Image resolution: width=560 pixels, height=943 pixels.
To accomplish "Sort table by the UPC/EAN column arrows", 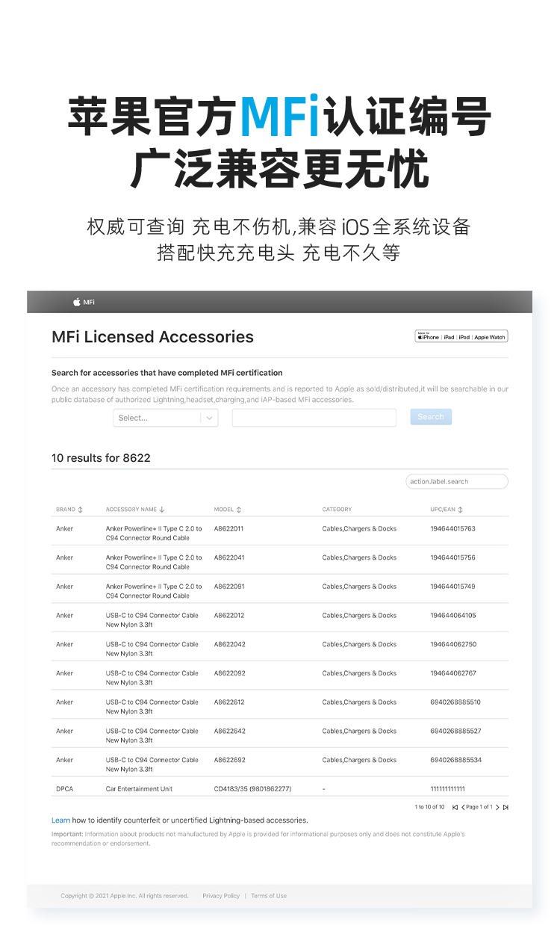I will click(460, 510).
